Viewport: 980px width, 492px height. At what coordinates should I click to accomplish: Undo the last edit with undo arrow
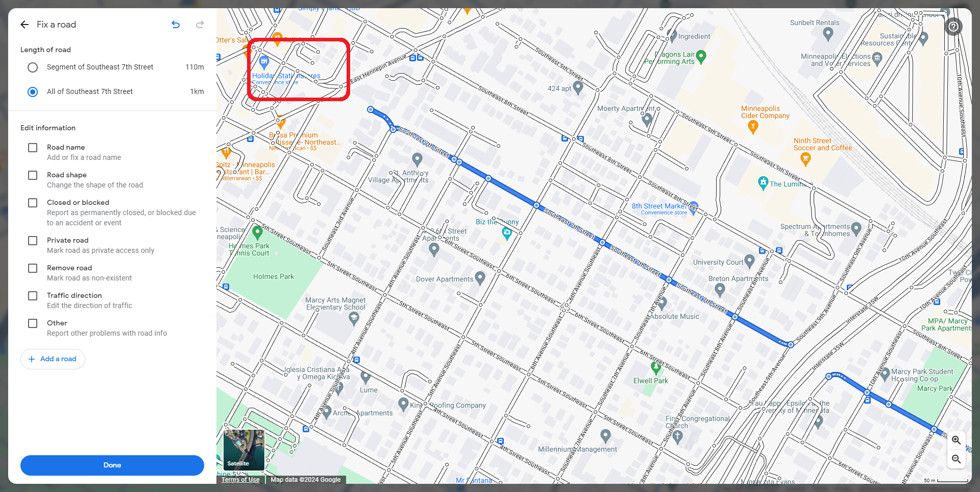pos(176,25)
